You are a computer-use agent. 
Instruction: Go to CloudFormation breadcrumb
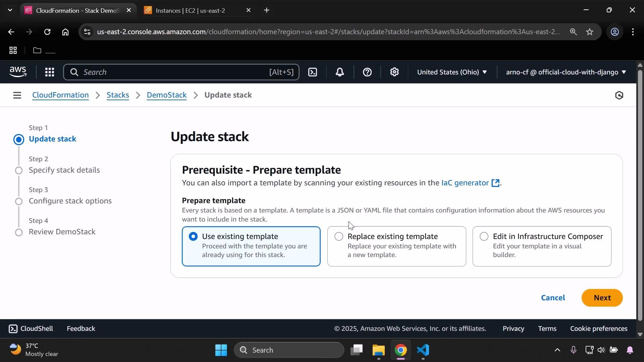click(x=60, y=95)
